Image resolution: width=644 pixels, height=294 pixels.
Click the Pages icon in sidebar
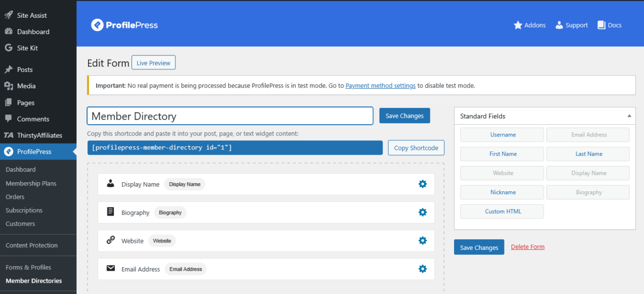(9, 103)
